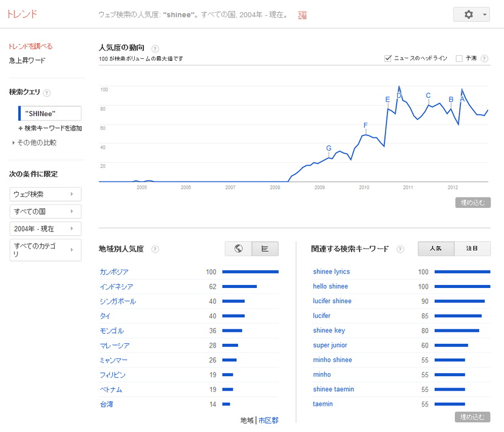Click news marker B on chart
The image size is (504, 432).
click(x=451, y=100)
